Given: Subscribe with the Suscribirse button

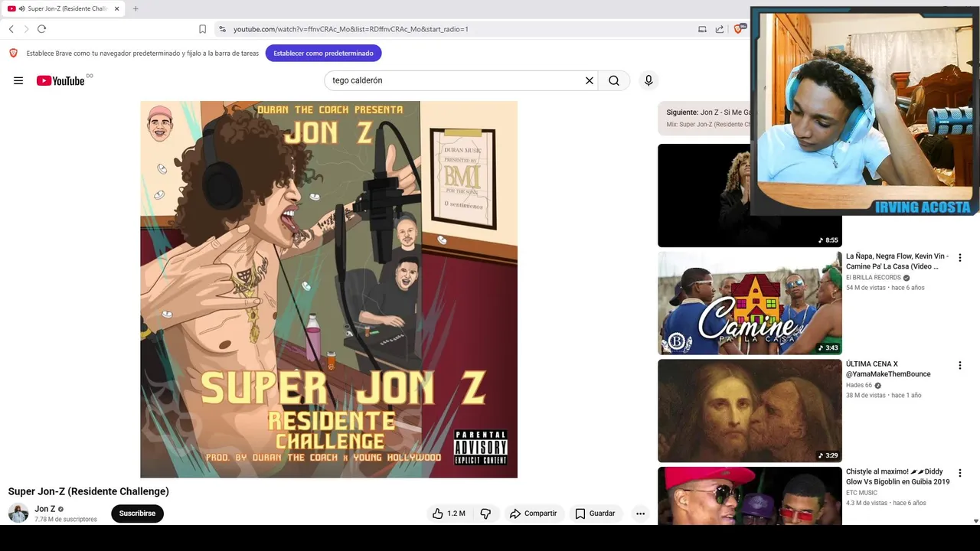Looking at the screenshot, I should [137, 514].
